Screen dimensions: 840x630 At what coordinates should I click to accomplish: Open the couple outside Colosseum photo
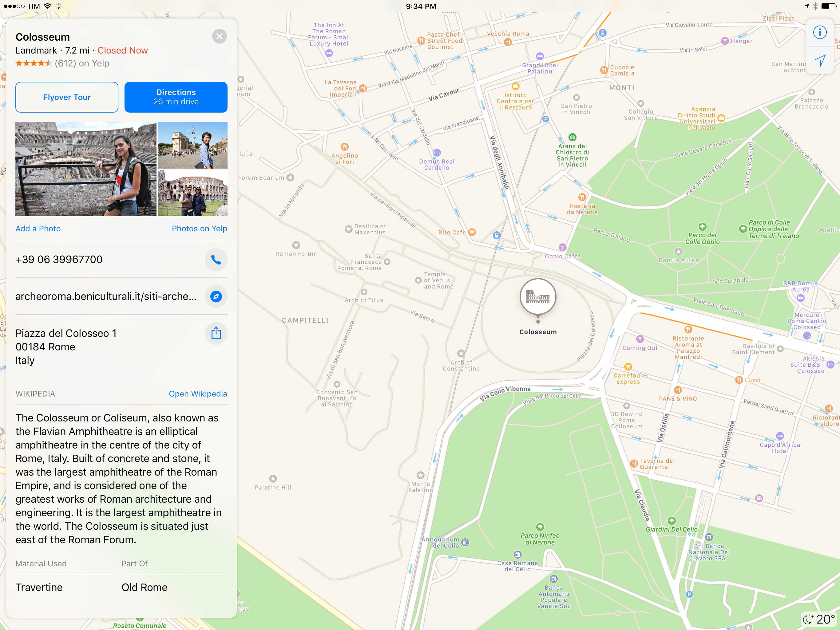coord(192,193)
